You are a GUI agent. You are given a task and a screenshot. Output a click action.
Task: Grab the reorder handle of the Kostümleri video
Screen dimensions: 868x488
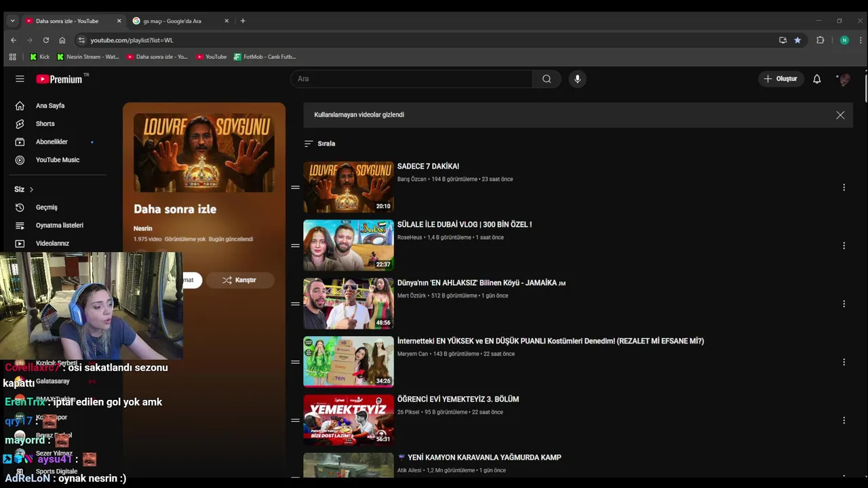pos(295,362)
